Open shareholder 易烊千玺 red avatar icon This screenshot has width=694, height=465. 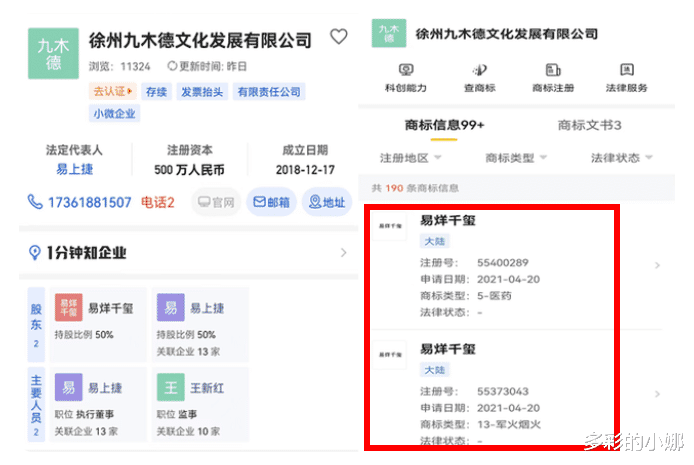(68, 307)
